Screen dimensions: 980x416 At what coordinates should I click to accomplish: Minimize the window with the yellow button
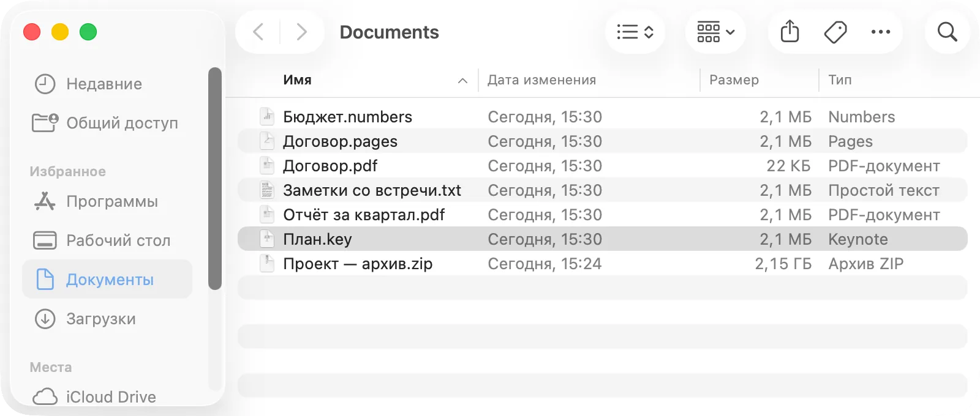point(60,32)
